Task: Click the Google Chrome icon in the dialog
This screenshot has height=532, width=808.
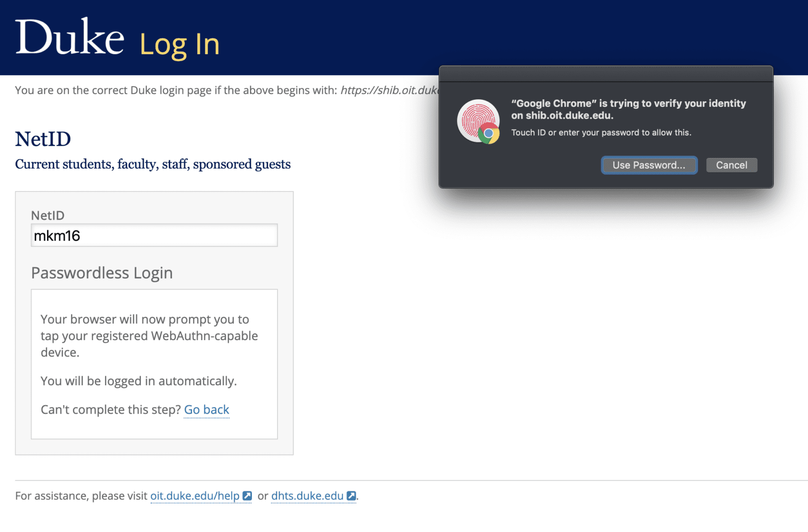Action: [489, 134]
